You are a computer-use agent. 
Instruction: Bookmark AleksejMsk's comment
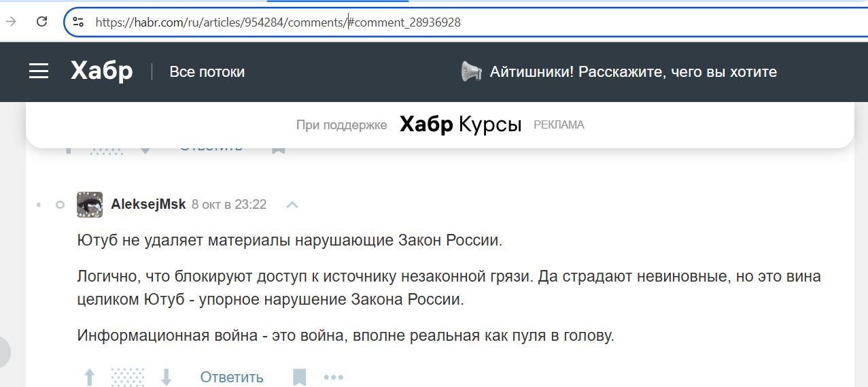click(299, 377)
